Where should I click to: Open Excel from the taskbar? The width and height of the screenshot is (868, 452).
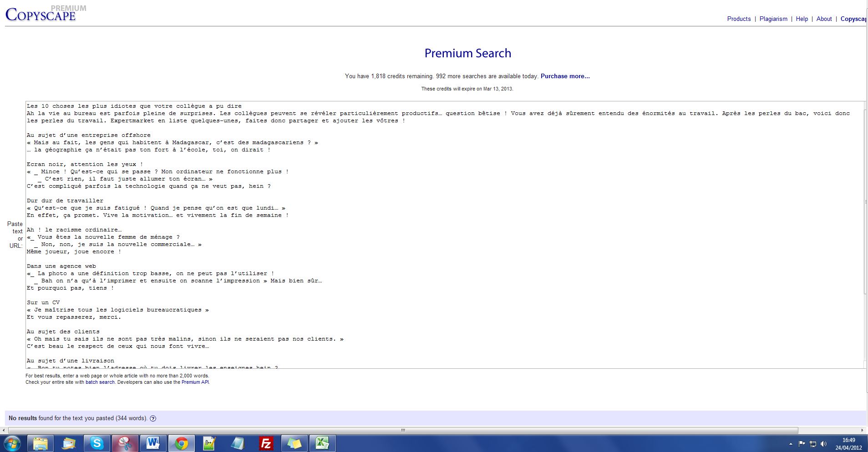click(x=322, y=443)
